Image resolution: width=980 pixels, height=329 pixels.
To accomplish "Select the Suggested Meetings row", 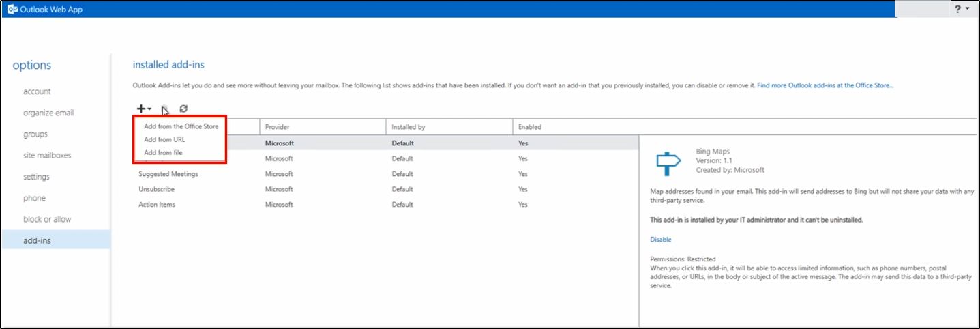I will click(385, 174).
